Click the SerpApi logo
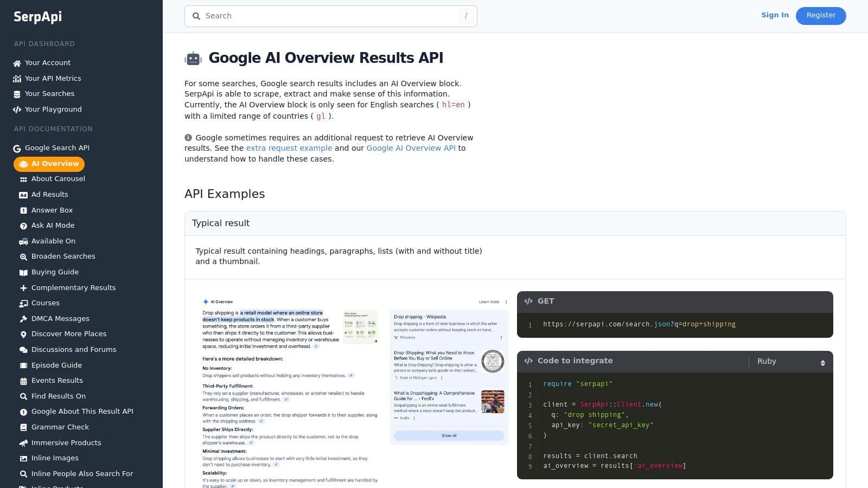868x488 pixels. click(x=37, y=17)
